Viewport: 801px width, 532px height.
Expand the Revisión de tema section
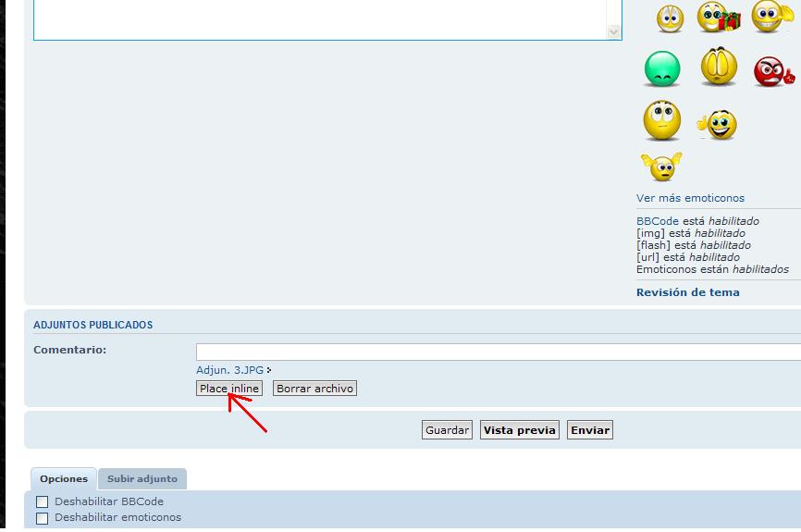point(687,292)
